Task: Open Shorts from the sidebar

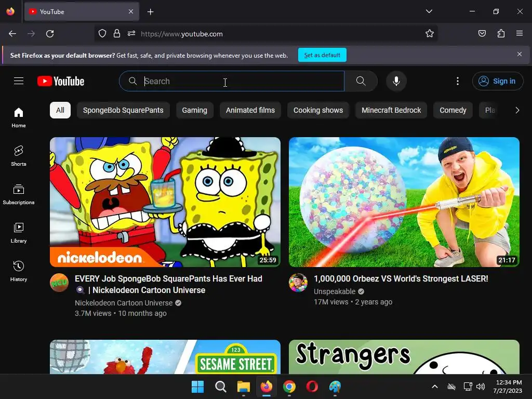Action: click(x=19, y=156)
